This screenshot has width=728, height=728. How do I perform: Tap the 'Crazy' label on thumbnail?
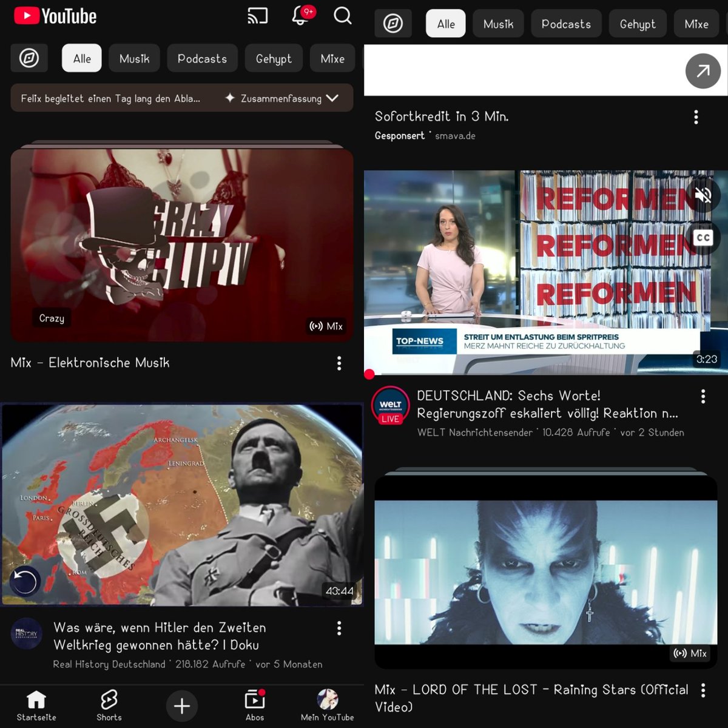coord(52,318)
